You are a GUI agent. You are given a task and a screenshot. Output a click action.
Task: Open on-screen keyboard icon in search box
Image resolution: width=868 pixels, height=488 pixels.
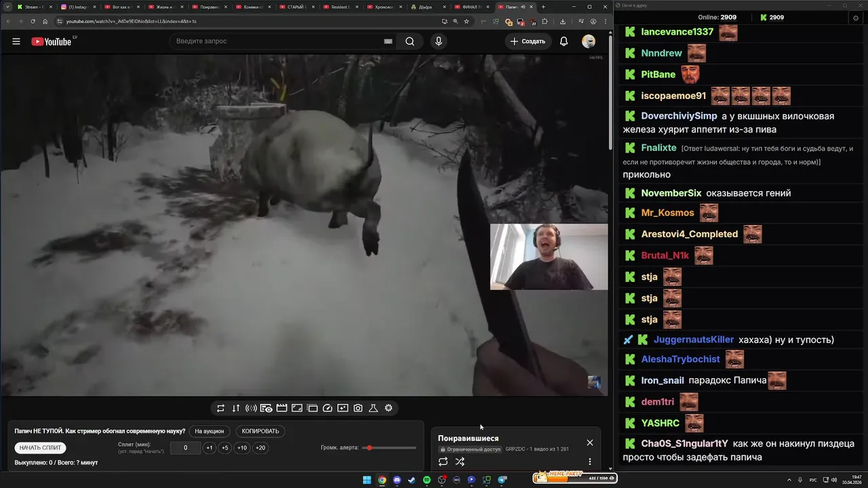click(x=388, y=41)
